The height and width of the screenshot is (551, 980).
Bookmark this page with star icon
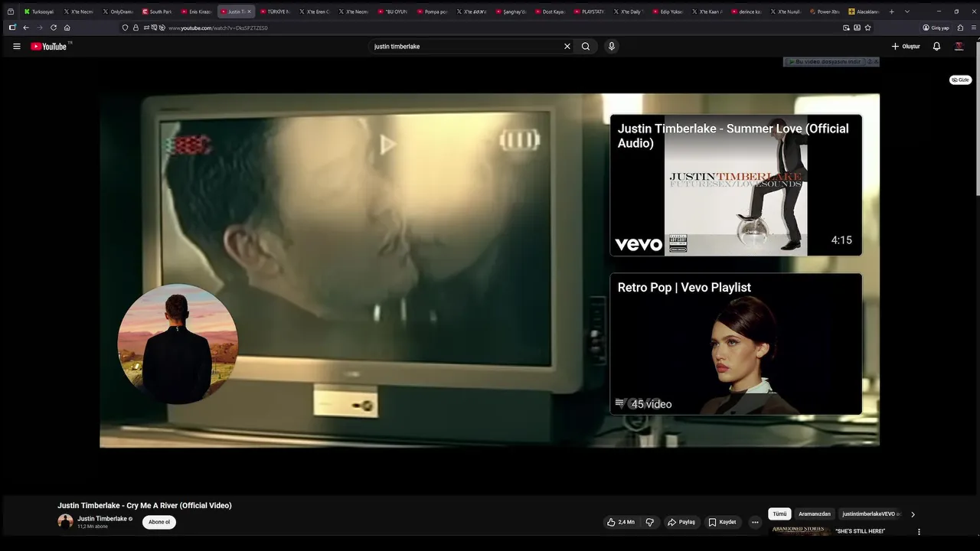pyautogui.click(x=867, y=28)
